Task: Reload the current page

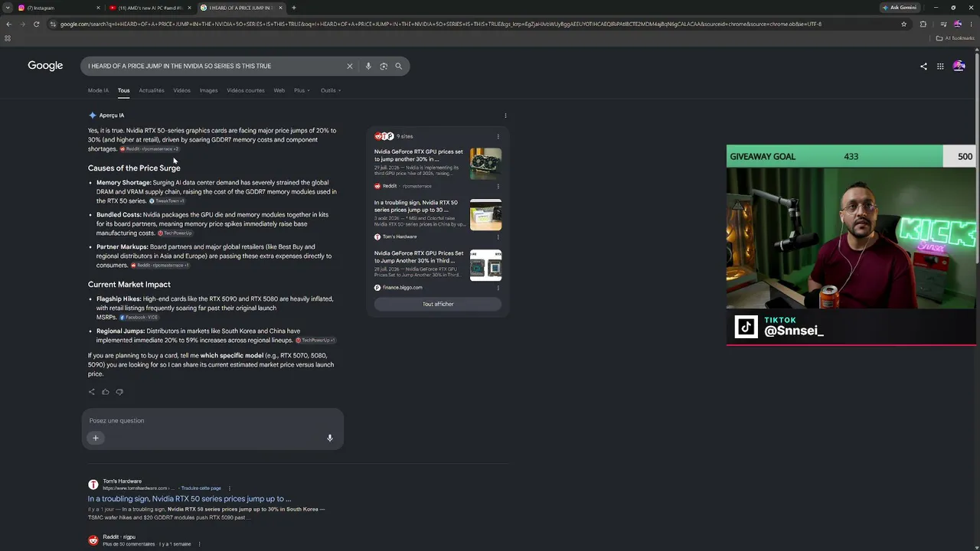Action: click(36, 24)
